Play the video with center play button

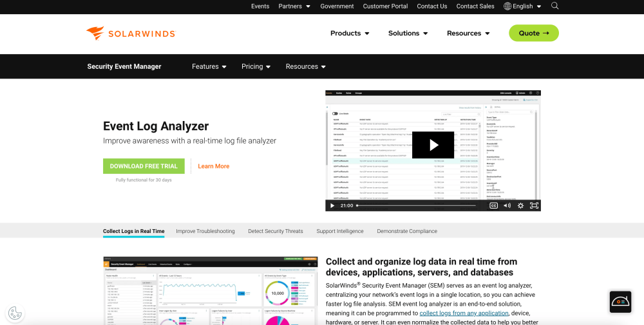(x=433, y=145)
